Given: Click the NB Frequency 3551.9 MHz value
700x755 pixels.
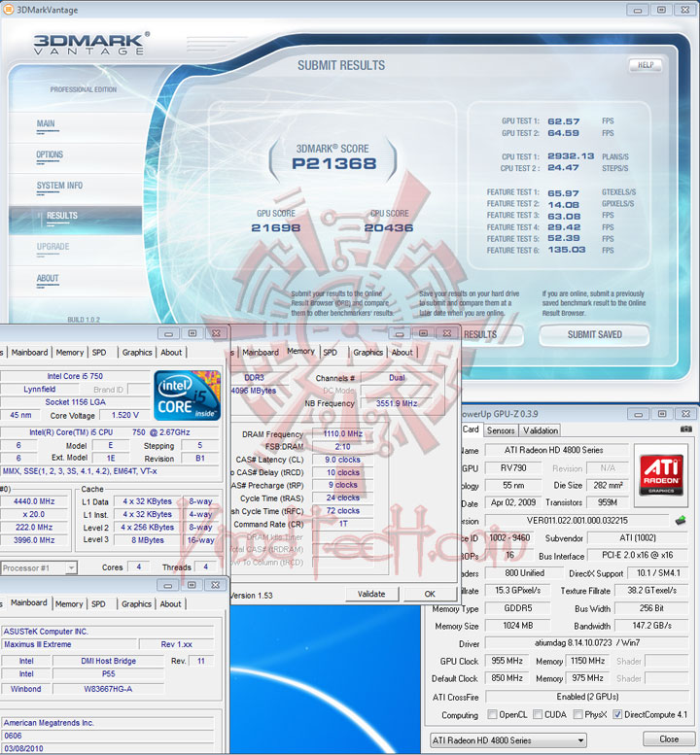Looking at the screenshot, I should tap(396, 403).
